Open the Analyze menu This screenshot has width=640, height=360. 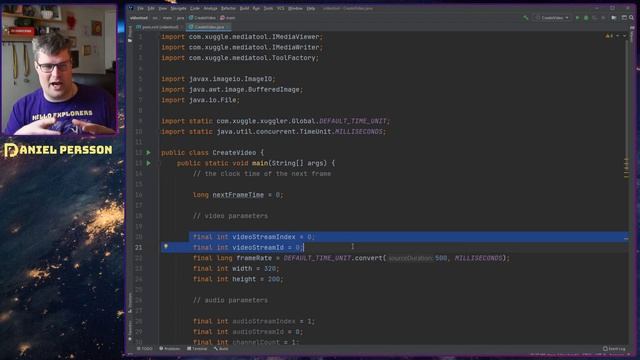click(210, 8)
